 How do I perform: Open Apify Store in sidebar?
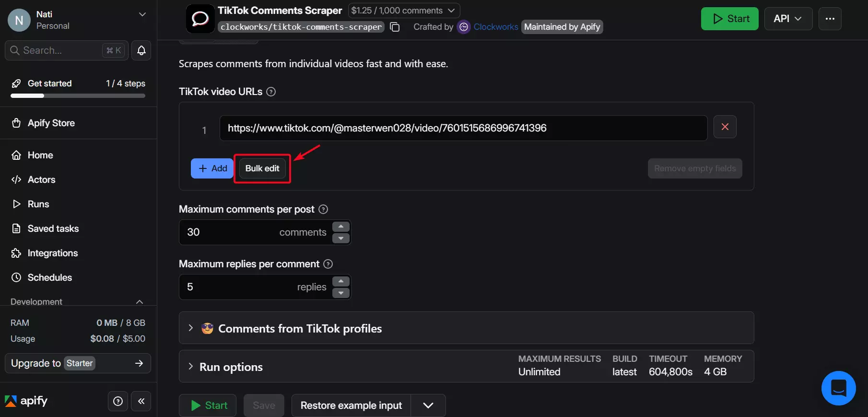78,123
